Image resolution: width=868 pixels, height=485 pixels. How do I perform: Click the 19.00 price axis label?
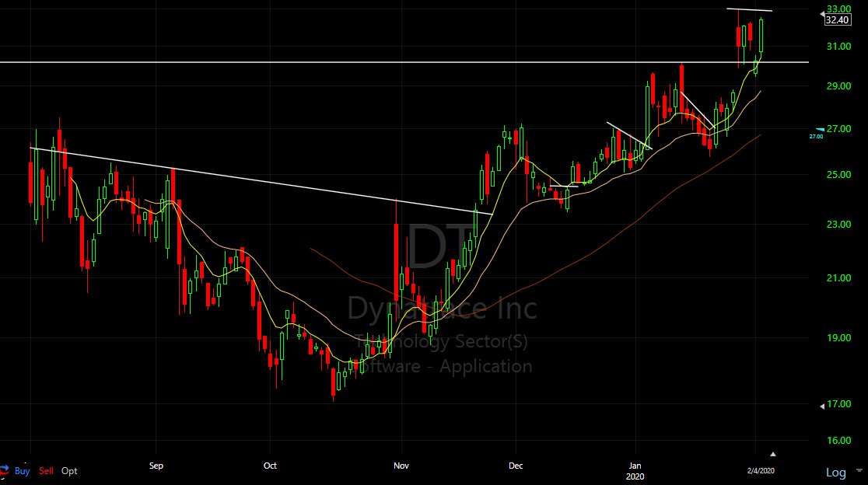838,338
